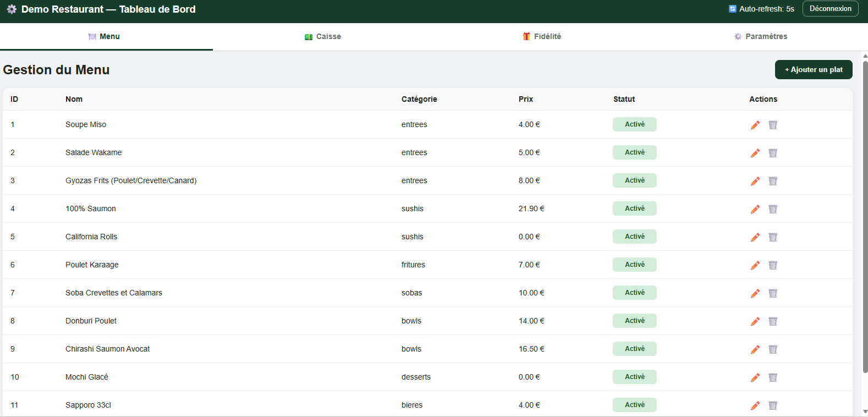The width and height of the screenshot is (868, 417).
Task: Toggle Activé status for Soba Crevettes
Action: 635,293
